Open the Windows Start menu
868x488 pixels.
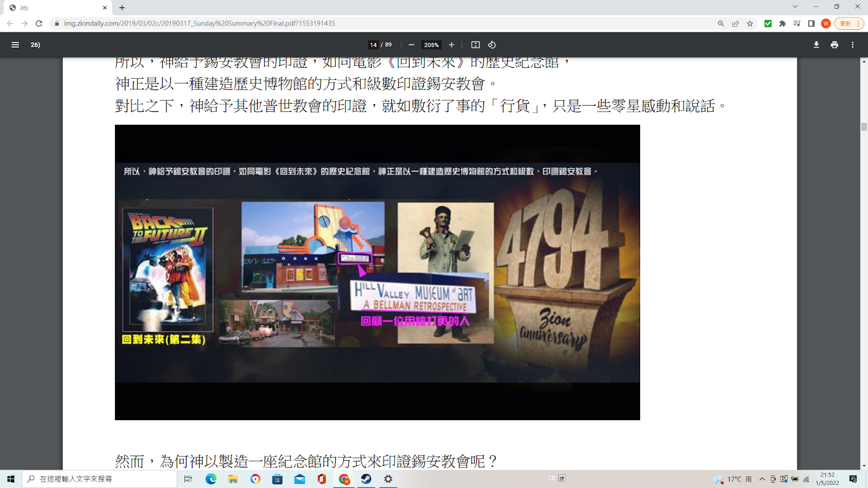11,479
